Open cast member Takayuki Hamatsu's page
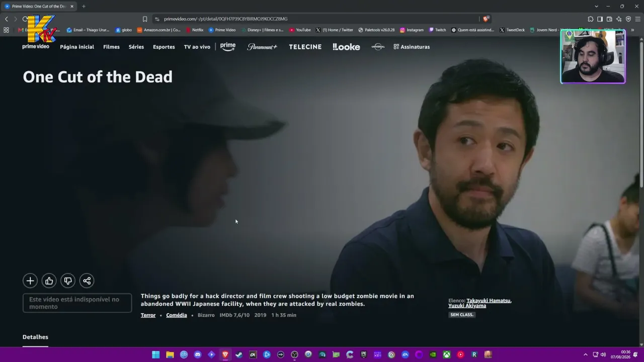Screen dimensions: 644x362 (x=489, y=301)
